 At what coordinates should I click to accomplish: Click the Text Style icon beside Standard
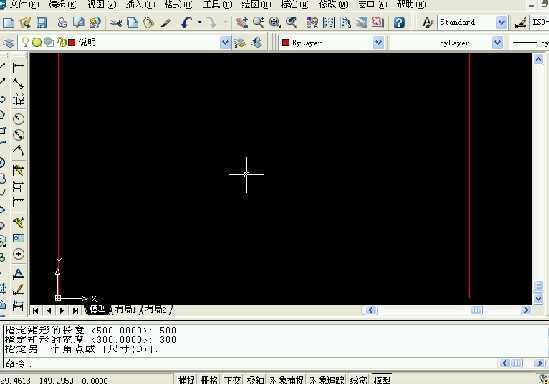click(427, 23)
